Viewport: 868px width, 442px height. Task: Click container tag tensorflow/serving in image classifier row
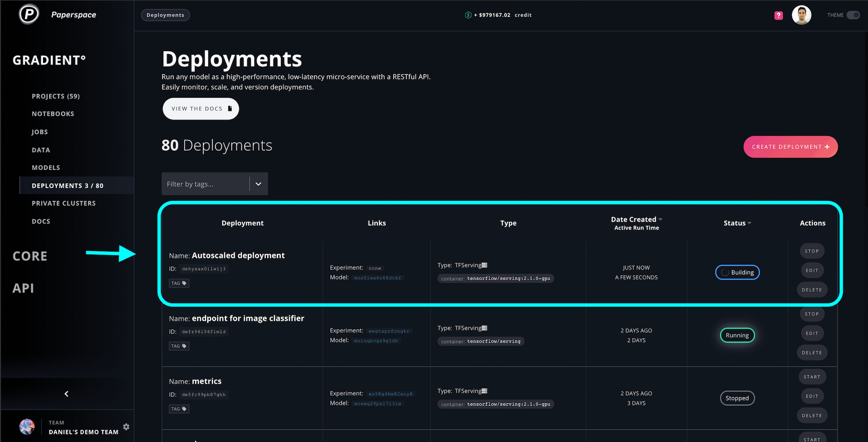click(x=481, y=341)
